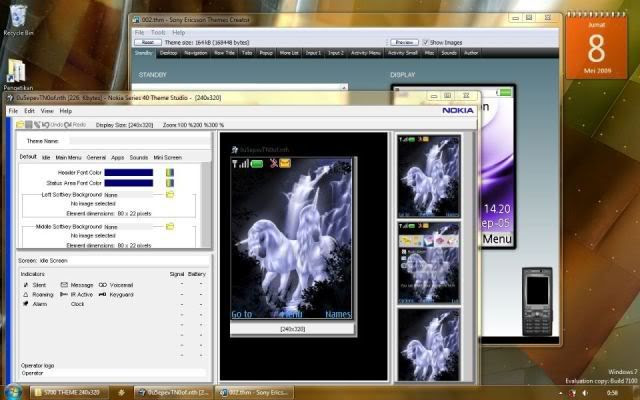
Task: Click the Message indicator envelope icon
Action: 64,285
